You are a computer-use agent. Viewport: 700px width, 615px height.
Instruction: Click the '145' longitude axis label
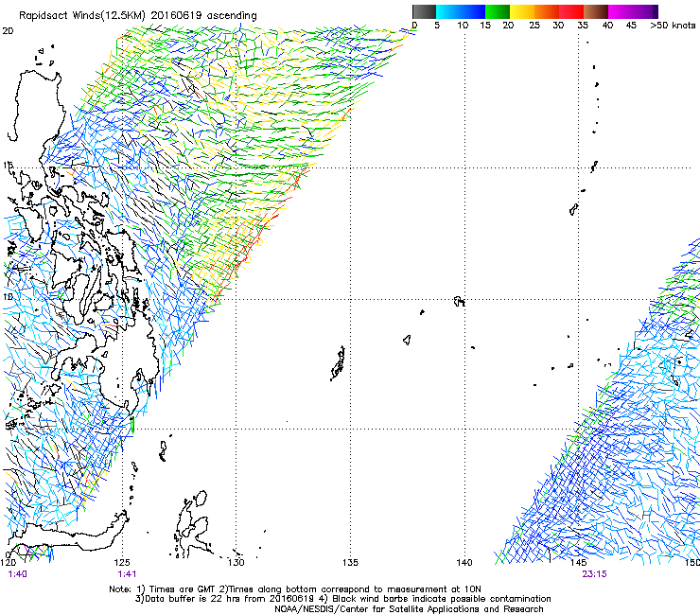[x=579, y=563]
